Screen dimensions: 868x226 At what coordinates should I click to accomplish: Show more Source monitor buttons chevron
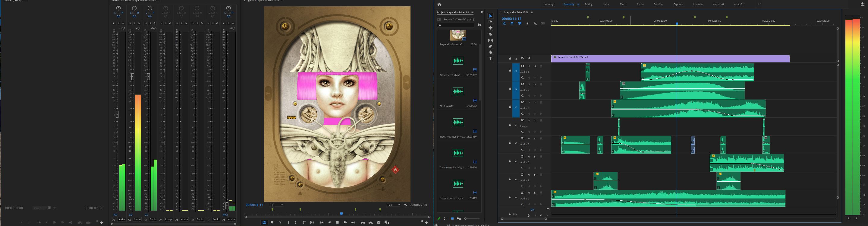[97, 221]
